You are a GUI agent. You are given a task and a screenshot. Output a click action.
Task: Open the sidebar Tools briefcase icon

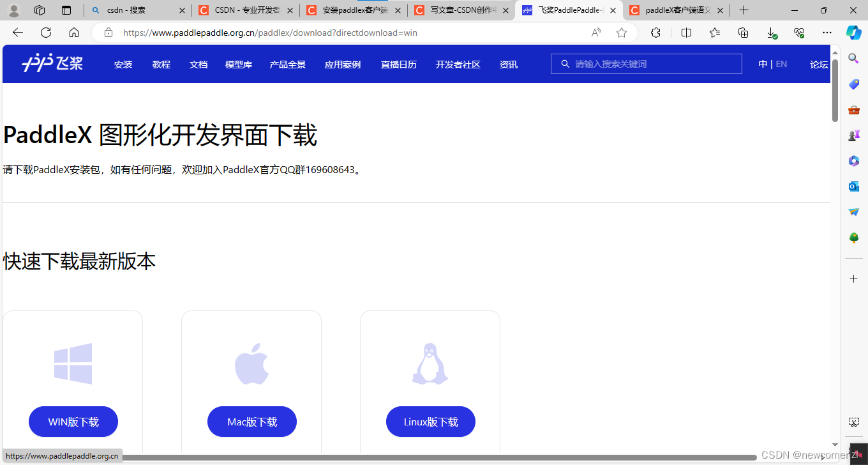coord(854,110)
